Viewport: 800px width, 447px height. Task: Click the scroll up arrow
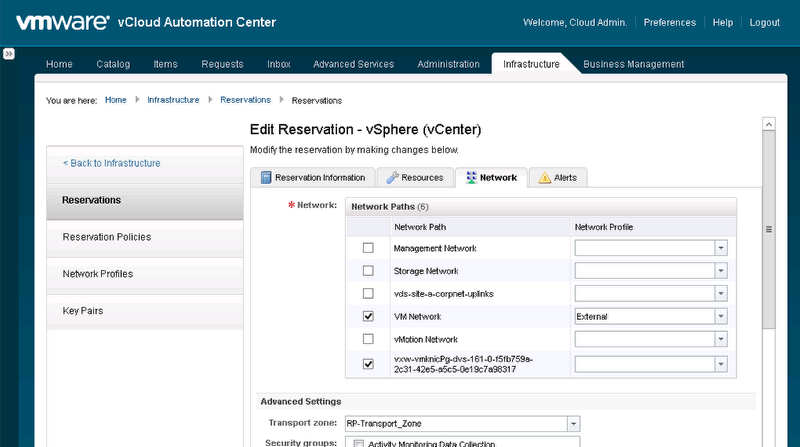coord(769,124)
